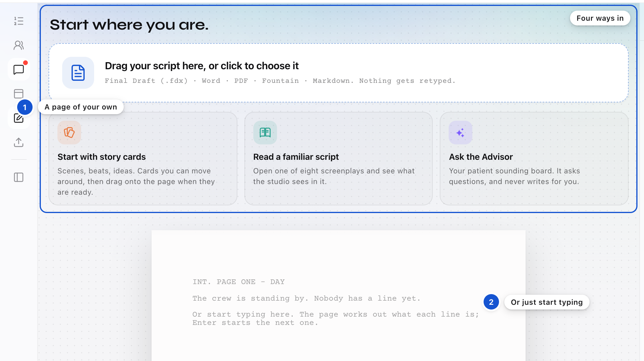Open the numbered scene list icon

pos(19,21)
